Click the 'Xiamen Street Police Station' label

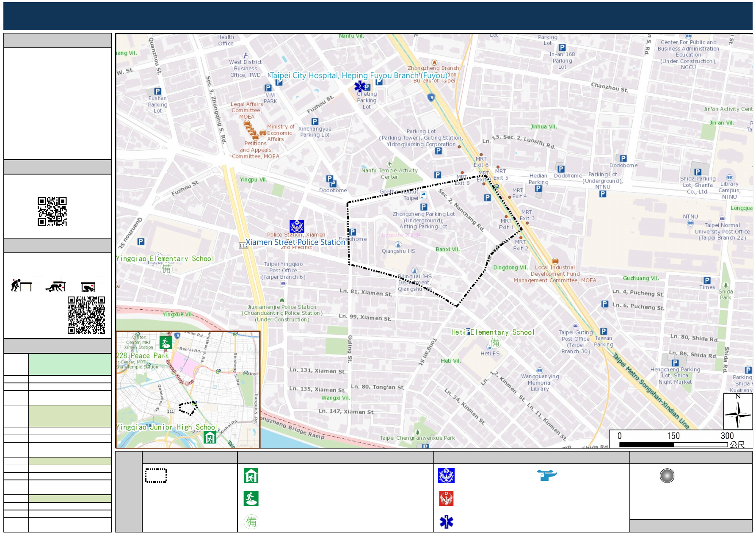coord(295,242)
